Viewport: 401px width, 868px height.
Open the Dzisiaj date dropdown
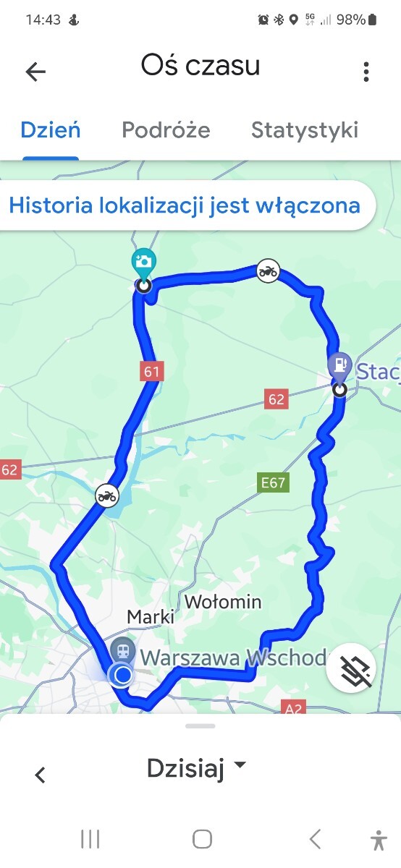[196, 767]
